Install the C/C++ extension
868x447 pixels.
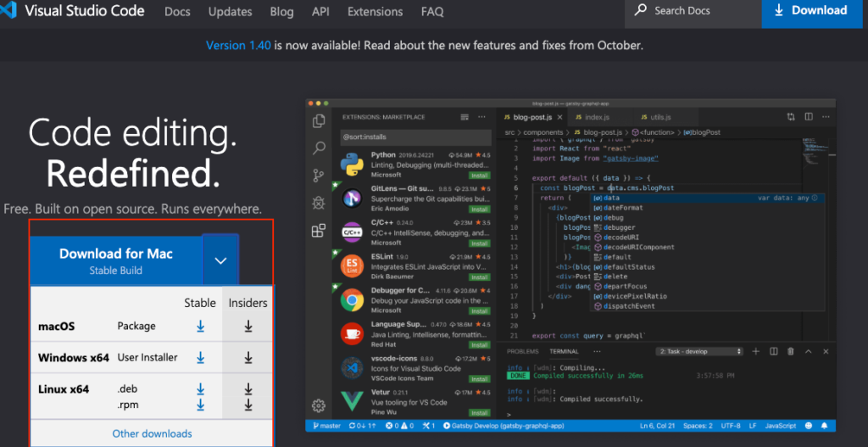[x=479, y=243]
